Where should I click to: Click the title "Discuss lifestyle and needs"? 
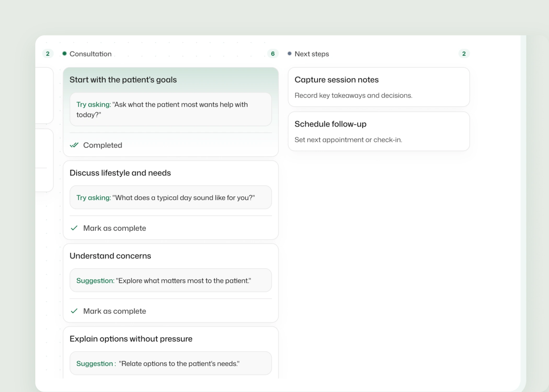point(120,173)
